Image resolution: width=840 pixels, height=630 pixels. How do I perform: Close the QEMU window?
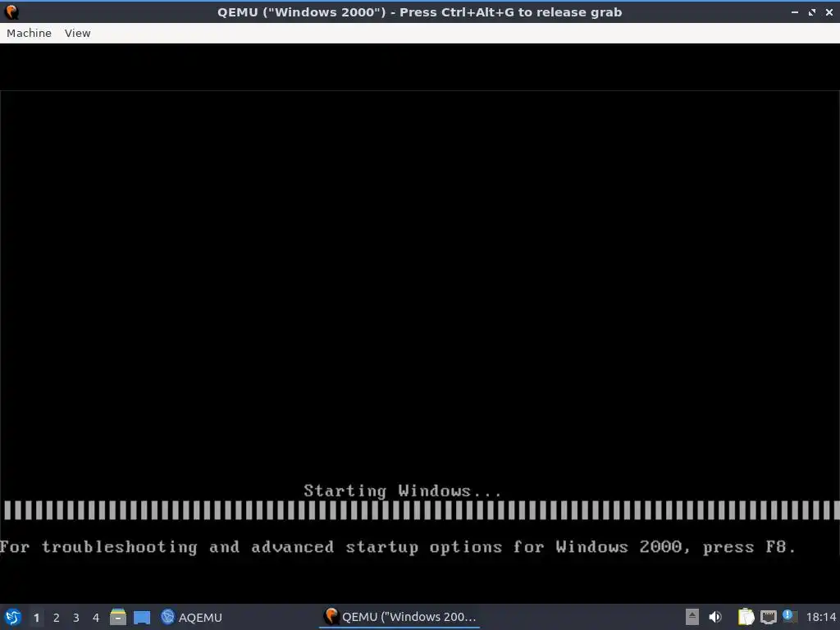coord(829,11)
